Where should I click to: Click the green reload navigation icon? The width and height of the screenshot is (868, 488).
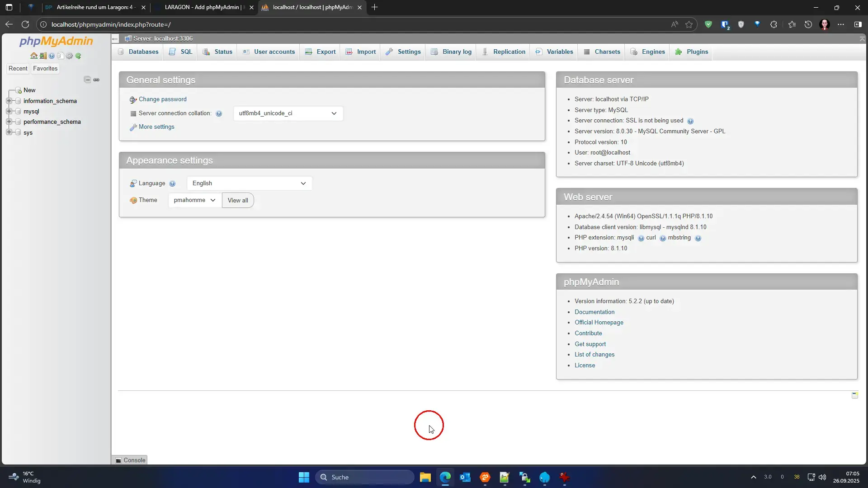click(x=78, y=56)
